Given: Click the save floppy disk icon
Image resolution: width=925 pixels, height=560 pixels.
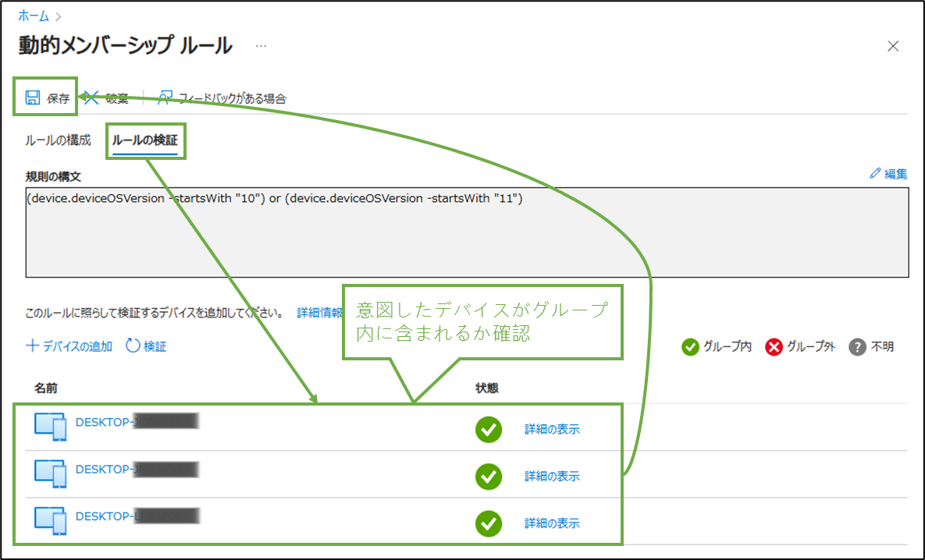Looking at the screenshot, I should coord(33,97).
